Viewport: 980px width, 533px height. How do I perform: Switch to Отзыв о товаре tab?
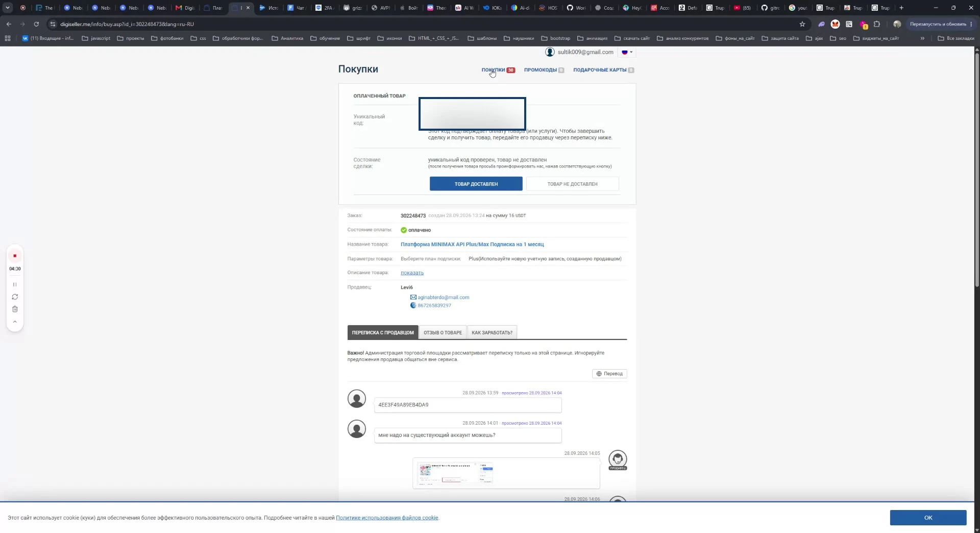coord(443,332)
